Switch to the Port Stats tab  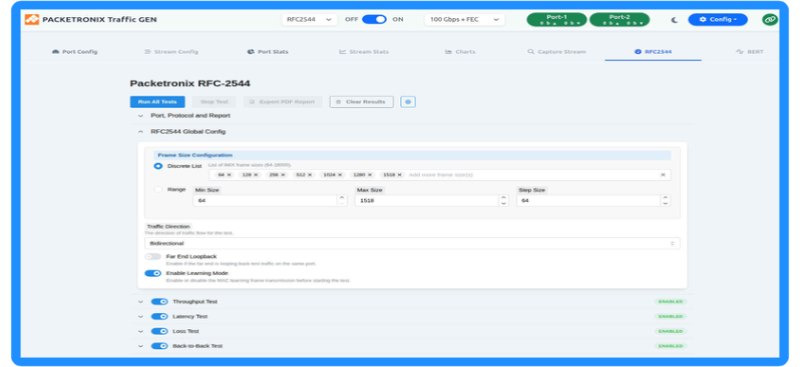click(x=267, y=52)
